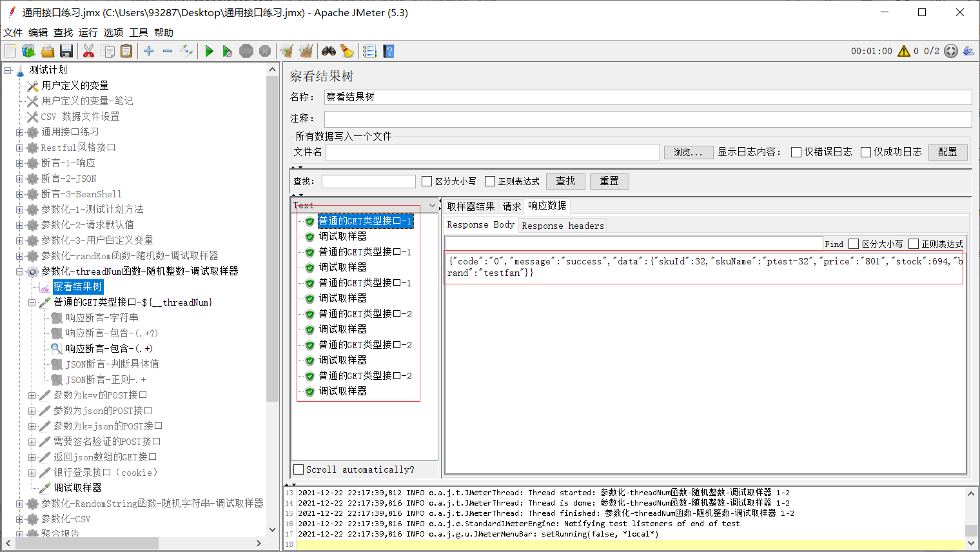Click the Toggle enable/disable icon
The image size is (980, 552).
186,51
